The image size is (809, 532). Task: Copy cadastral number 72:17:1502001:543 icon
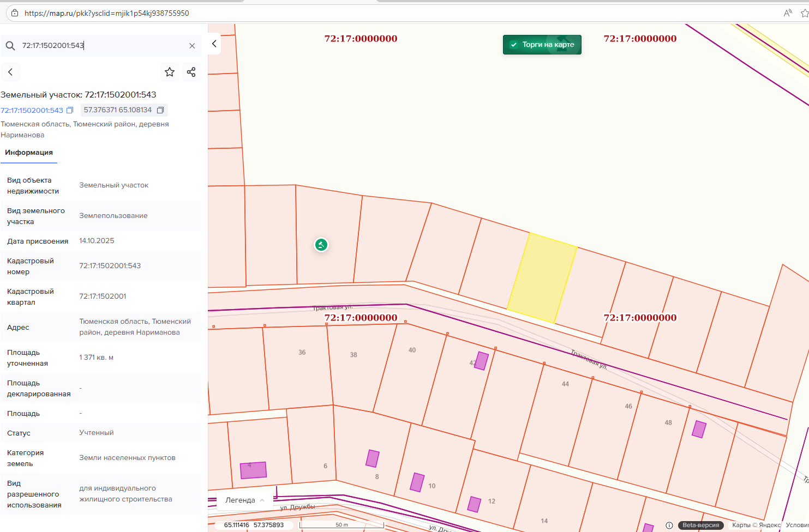pos(70,110)
